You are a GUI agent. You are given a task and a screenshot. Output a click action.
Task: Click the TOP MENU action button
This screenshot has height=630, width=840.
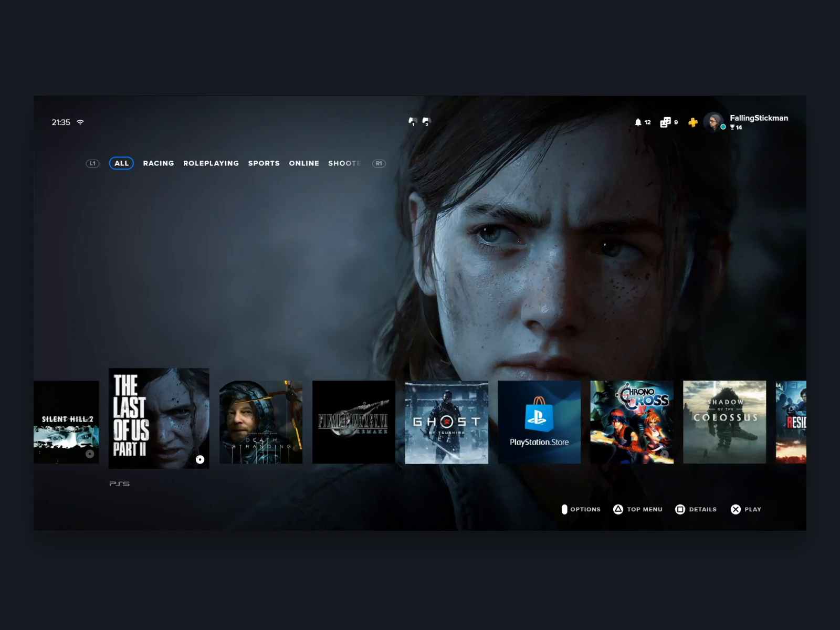637,509
